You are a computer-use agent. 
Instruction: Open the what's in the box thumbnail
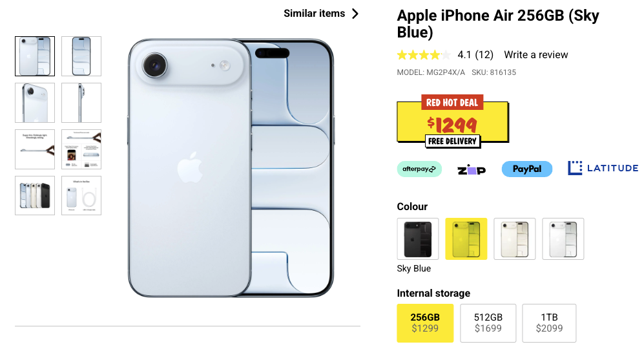81,196
